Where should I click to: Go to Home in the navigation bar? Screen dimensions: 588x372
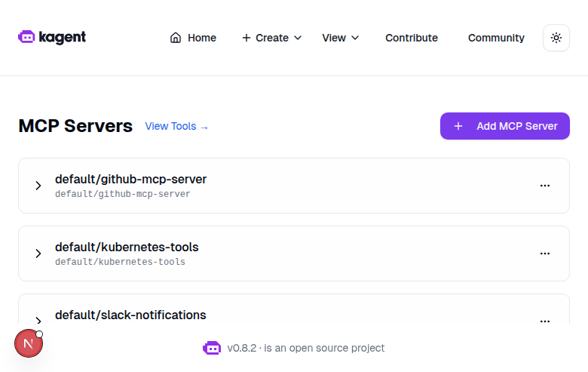pos(193,38)
